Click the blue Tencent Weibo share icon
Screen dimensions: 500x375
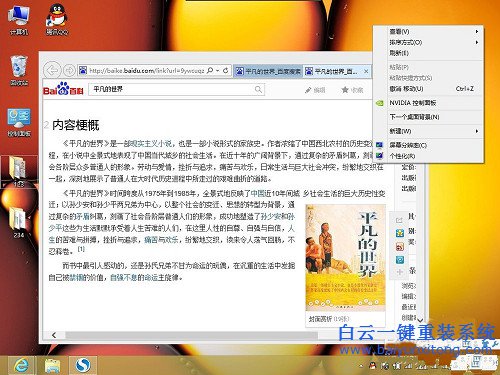(x=400, y=260)
